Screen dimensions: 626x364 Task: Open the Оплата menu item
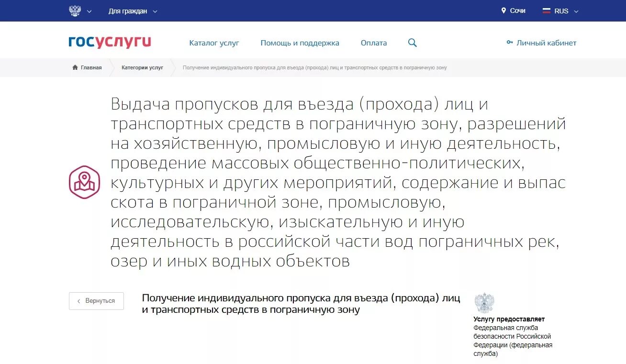(x=374, y=43)
